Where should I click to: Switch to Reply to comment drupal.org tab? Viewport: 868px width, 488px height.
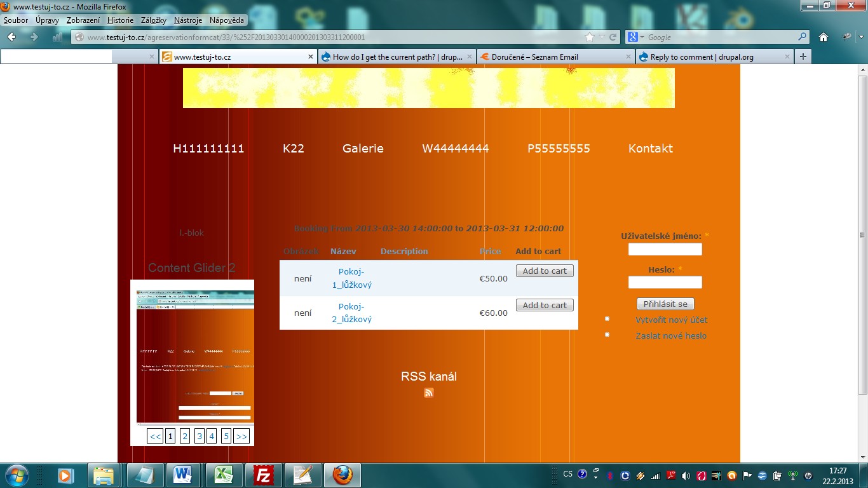(714, 57)
